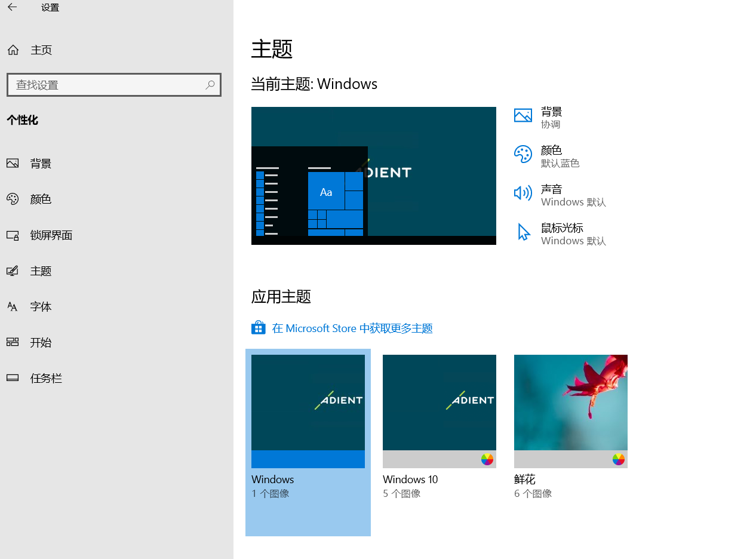Click the 应用主题 heading

281,296
